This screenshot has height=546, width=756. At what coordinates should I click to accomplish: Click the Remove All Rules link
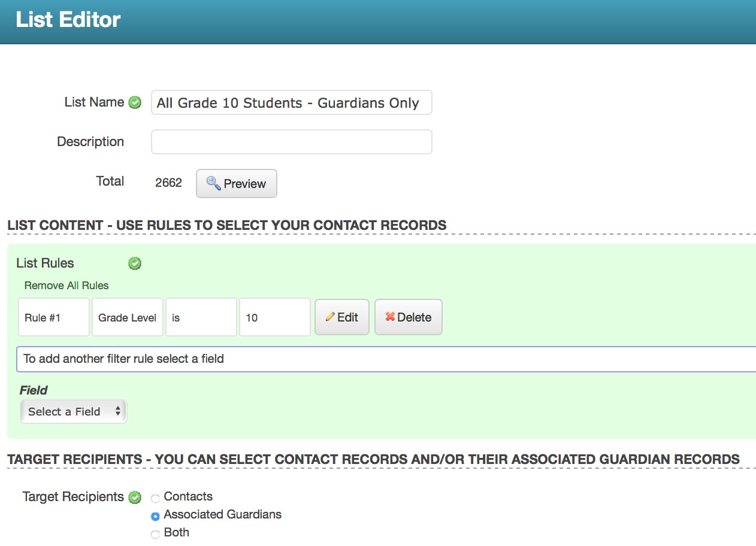66,286
